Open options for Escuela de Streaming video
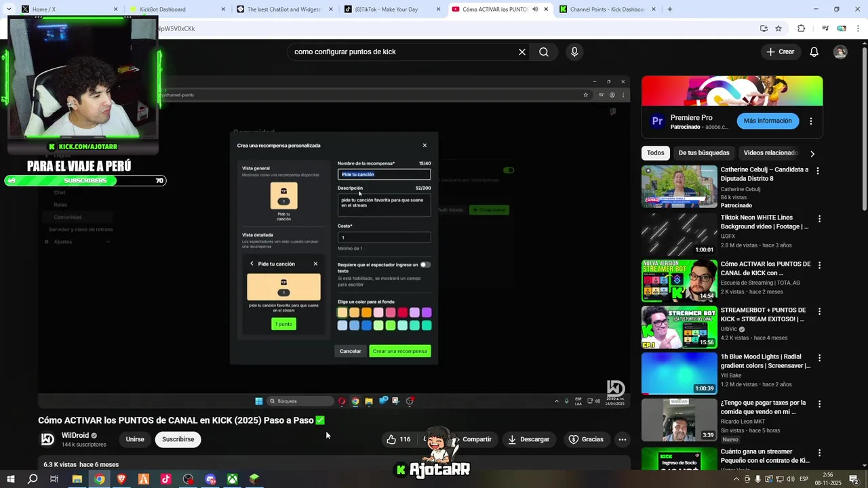 click(819, 265)
